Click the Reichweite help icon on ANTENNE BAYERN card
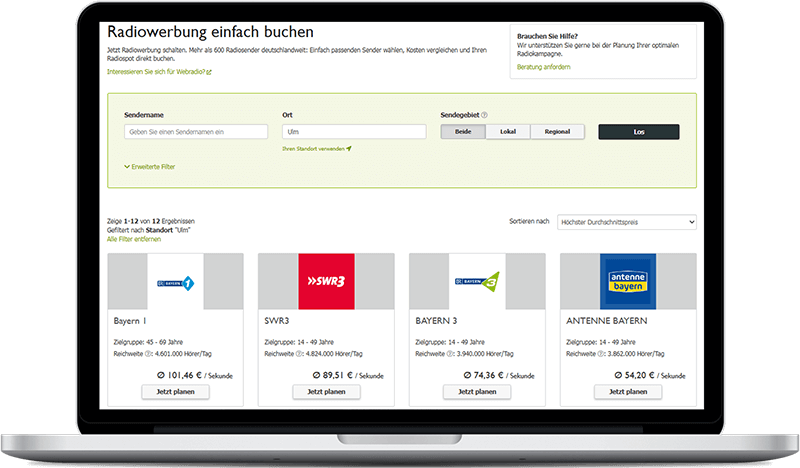800x468 pixels. [601, 354]
